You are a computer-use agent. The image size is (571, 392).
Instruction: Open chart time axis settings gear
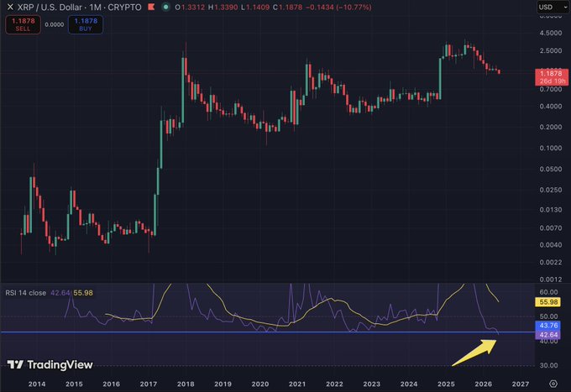pos(553,384)
